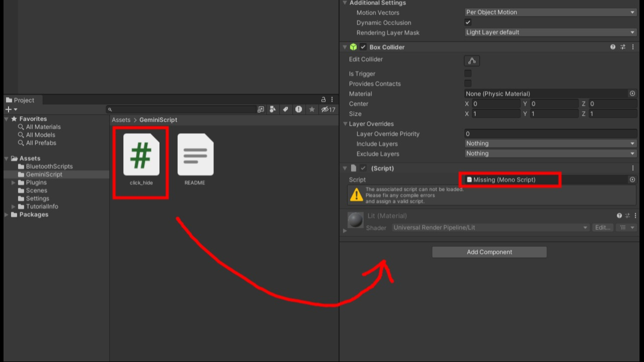Click the Project panel lock icon
This screenshot has height=362, width=644.
[x=324, y=100]
